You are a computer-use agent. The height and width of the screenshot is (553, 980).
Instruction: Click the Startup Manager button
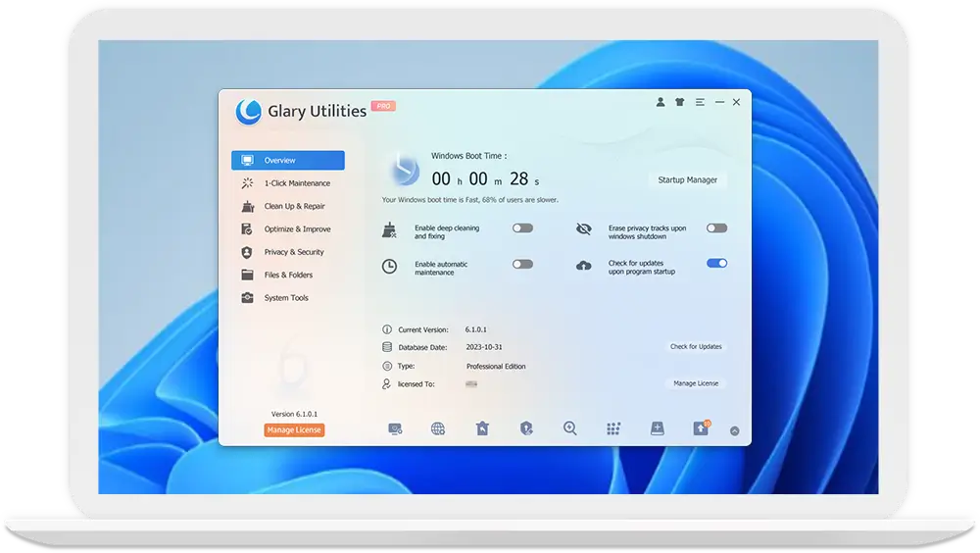point(688,179)
